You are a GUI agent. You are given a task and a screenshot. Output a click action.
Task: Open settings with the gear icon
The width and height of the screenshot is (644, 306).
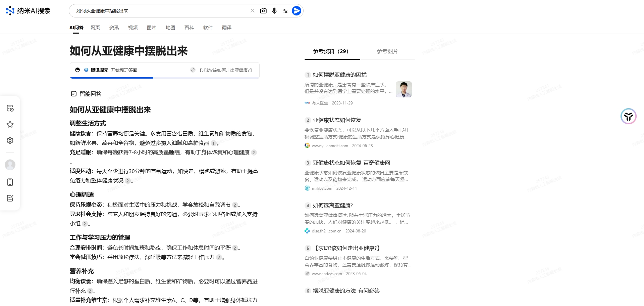10,140
